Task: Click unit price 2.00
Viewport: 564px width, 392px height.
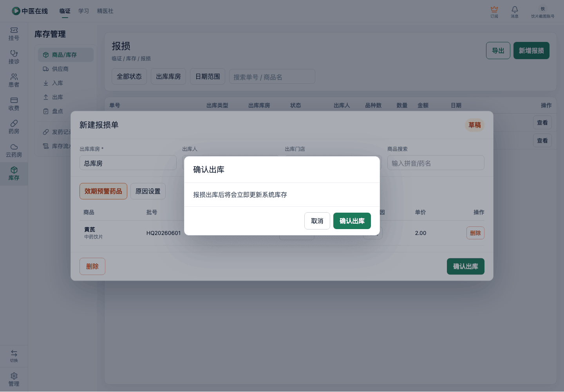Action: point(421,233)
